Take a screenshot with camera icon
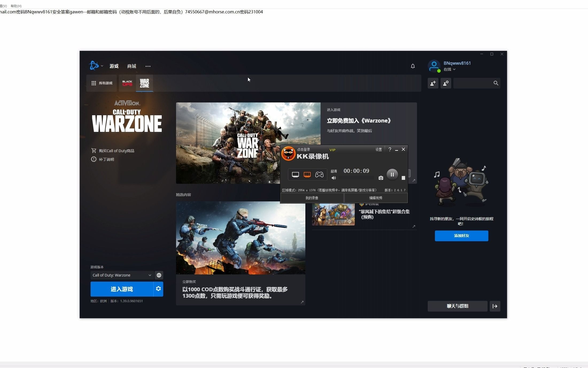This screenshot has width=588, height=368. (381, 178)
